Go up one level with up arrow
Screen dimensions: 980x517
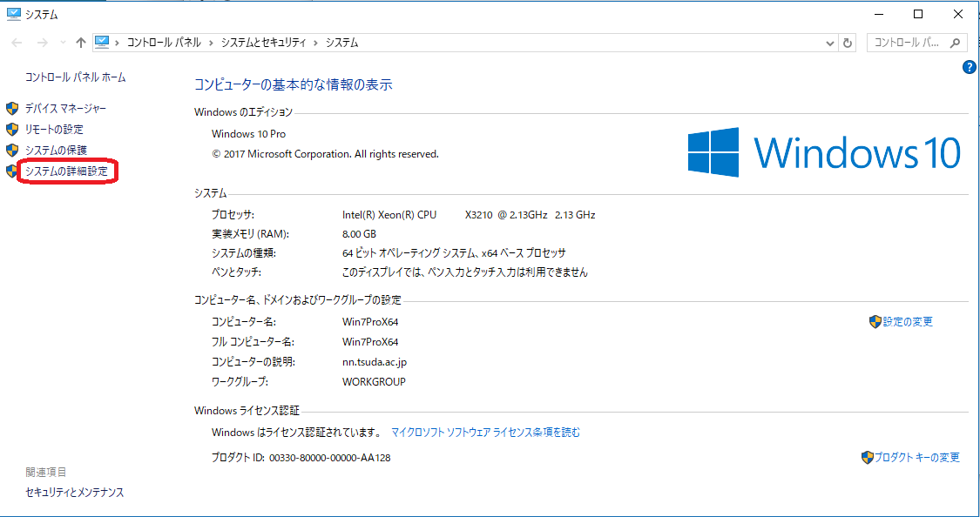81,43
